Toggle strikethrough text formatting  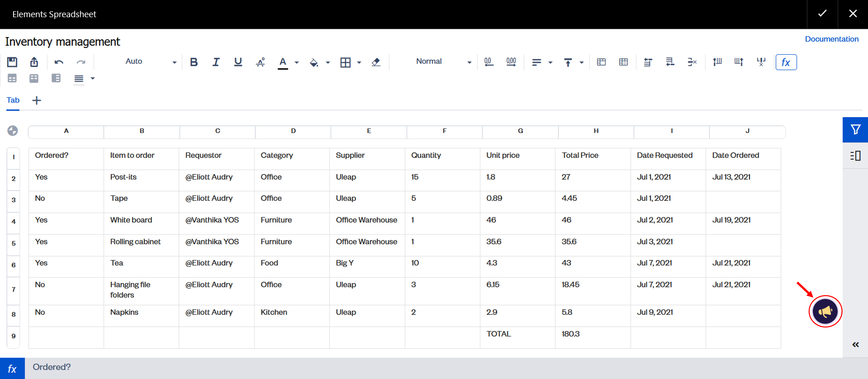click(x=260, y=62)
